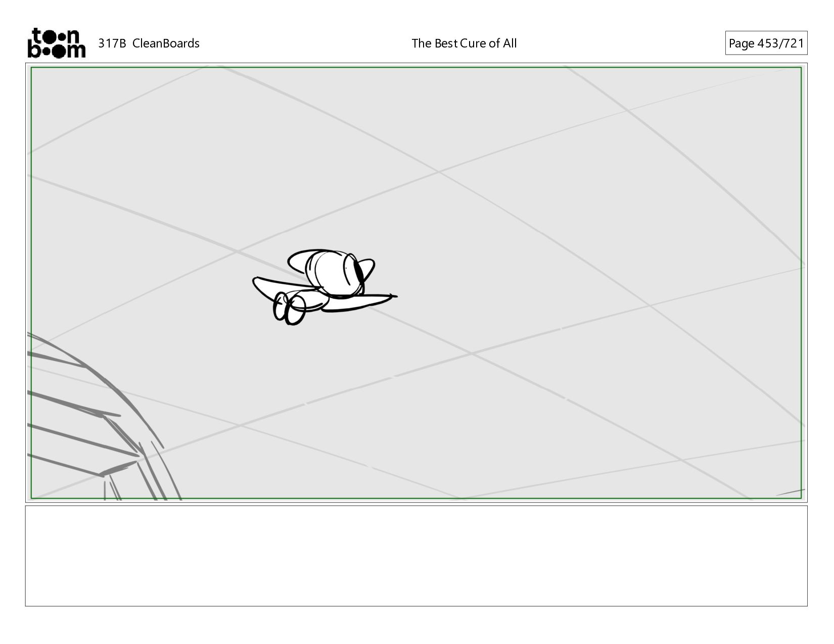
Task: Click the Toon Boom logo
Action: click(56, 43)
